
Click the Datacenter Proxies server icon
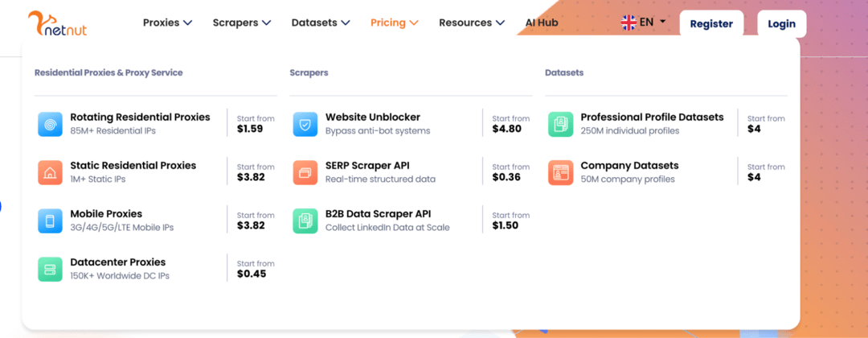(50, 269)
